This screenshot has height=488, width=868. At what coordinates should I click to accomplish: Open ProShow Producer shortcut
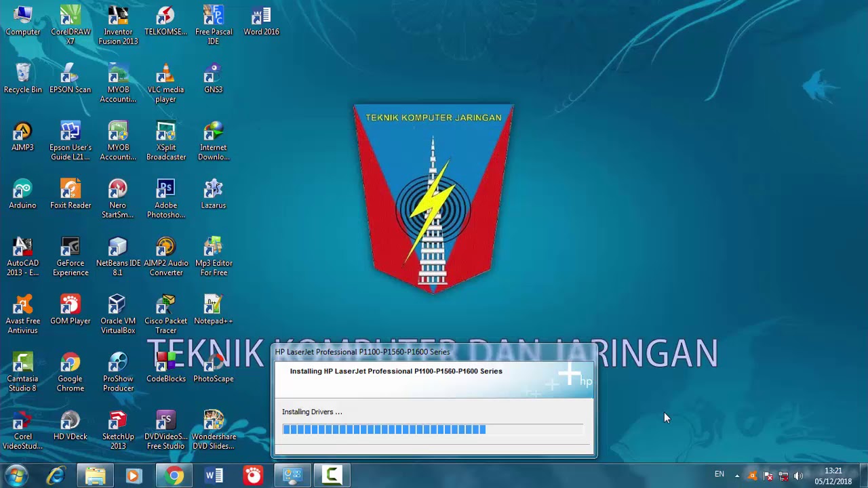coord(118,372)
